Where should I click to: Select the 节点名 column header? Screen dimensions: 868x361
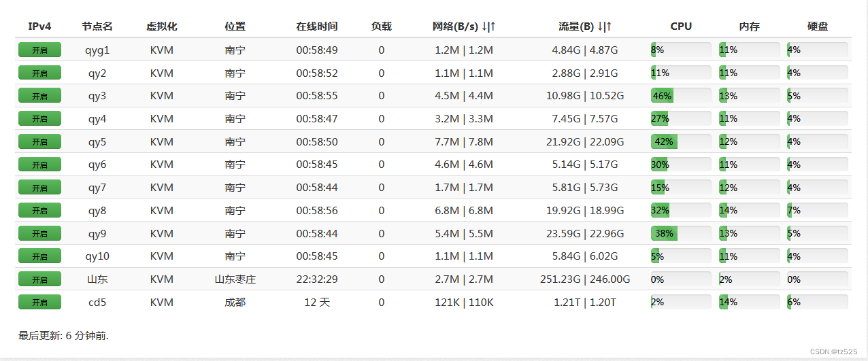pos(97,27)
